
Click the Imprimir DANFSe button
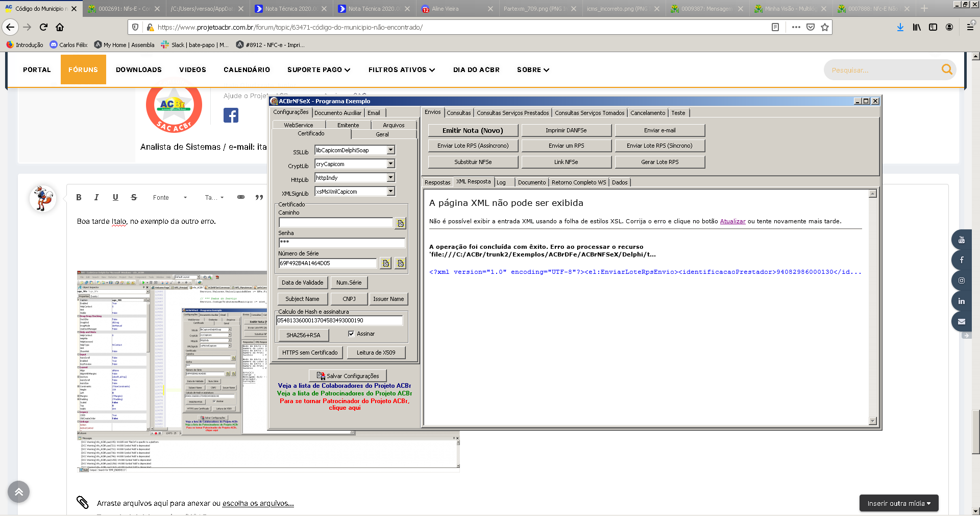point(566,131)
